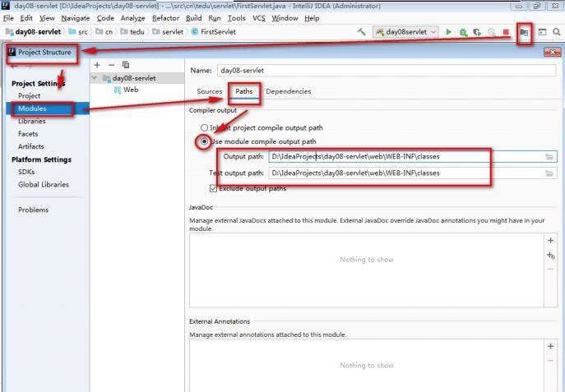This screenshot has width=565, height=392.
Task: Click servlet breadcrumb in navigation bar
Action: tap(169, 32)
